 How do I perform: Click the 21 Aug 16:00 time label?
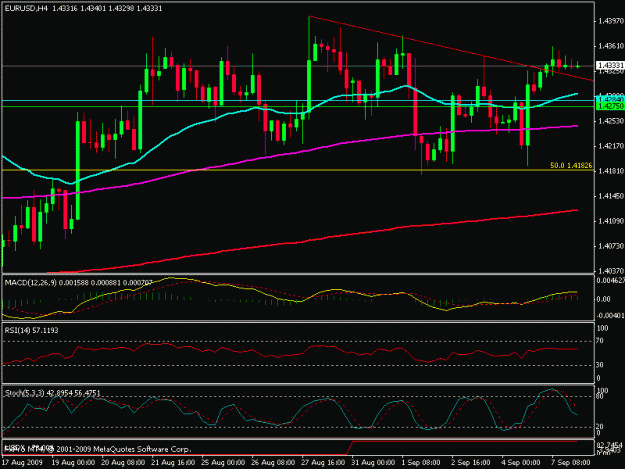(173, 463)
